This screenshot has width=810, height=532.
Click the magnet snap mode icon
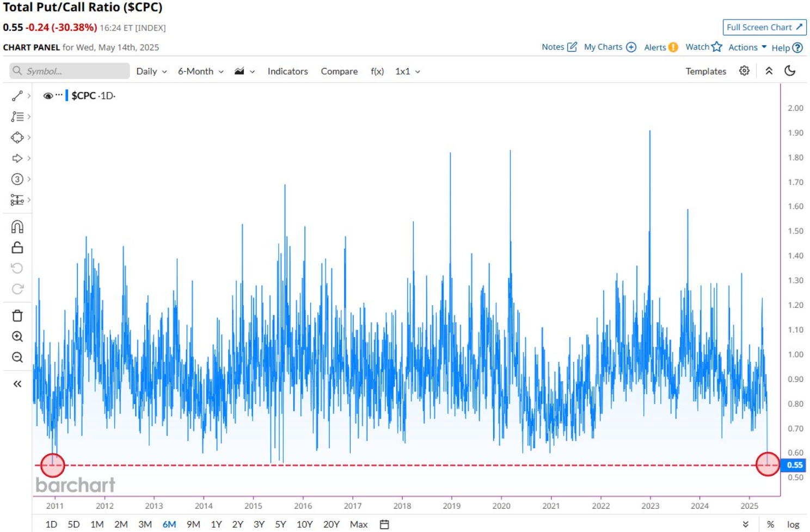17,227
